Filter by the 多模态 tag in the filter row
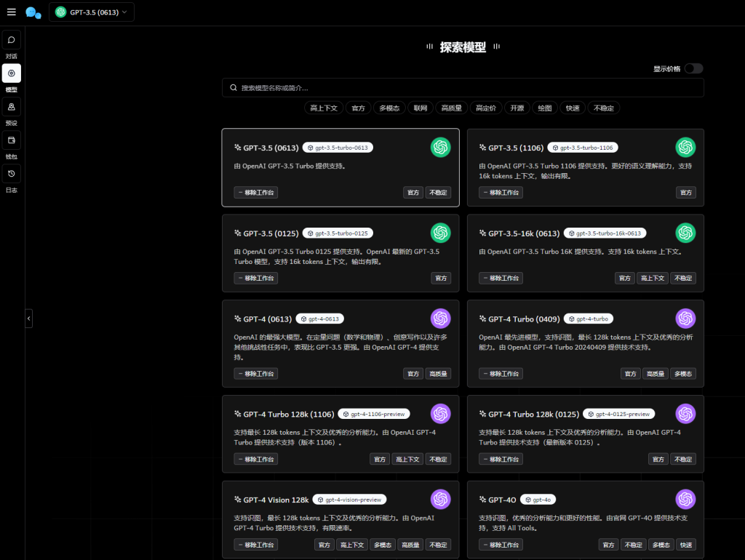Viewport: 745px width, 560px height. pos(389,108)
